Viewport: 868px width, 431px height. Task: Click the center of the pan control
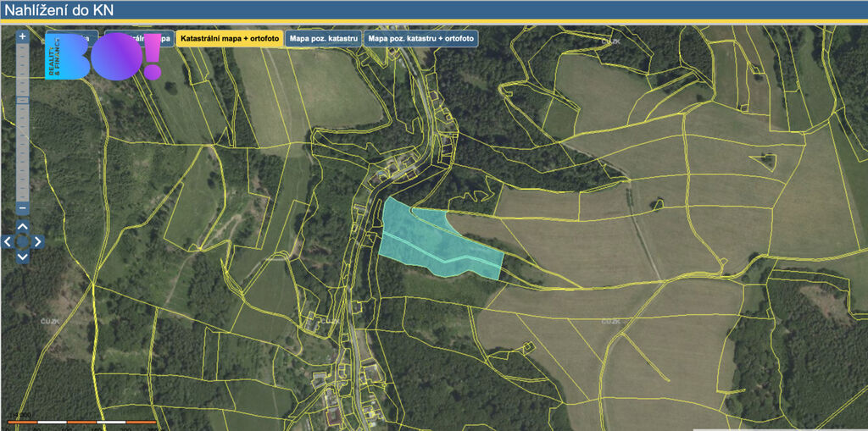click(23, 241)
